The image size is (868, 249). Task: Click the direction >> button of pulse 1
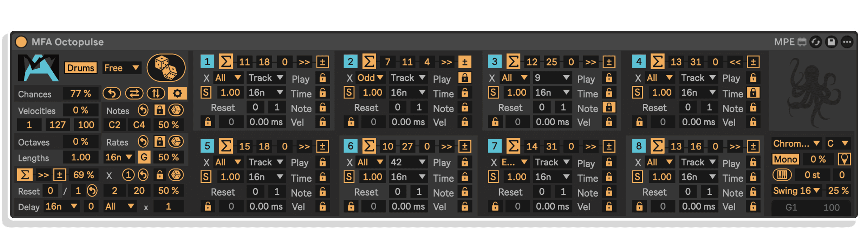pos(304,62)
